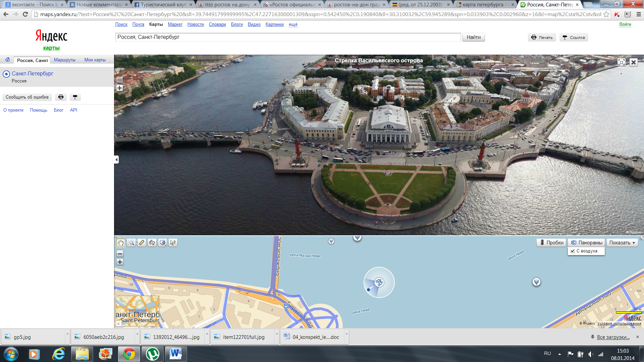The height and width of the screenshot is (362, 644).
Task: Click the print icon in sidebar
Action: click(x=61, y=97)
